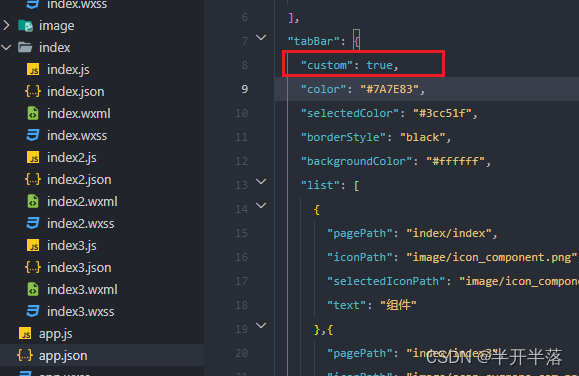Fold the object at line 14
Image resolution: width=579 pixels, height=376 pixels.
click(261, 206)
